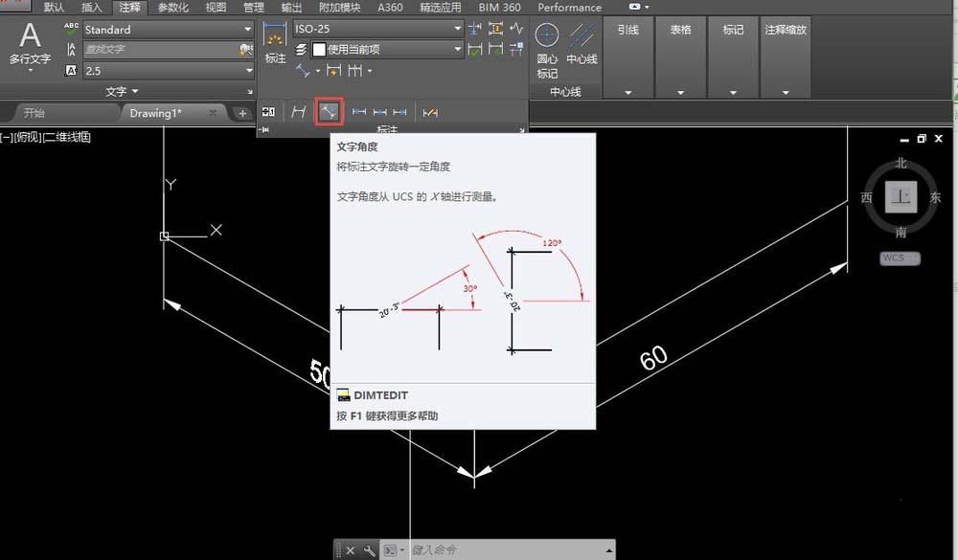Click the large 标注 dimension tool icon
This screenshot has height=560, width=958.
pos(274,43)
